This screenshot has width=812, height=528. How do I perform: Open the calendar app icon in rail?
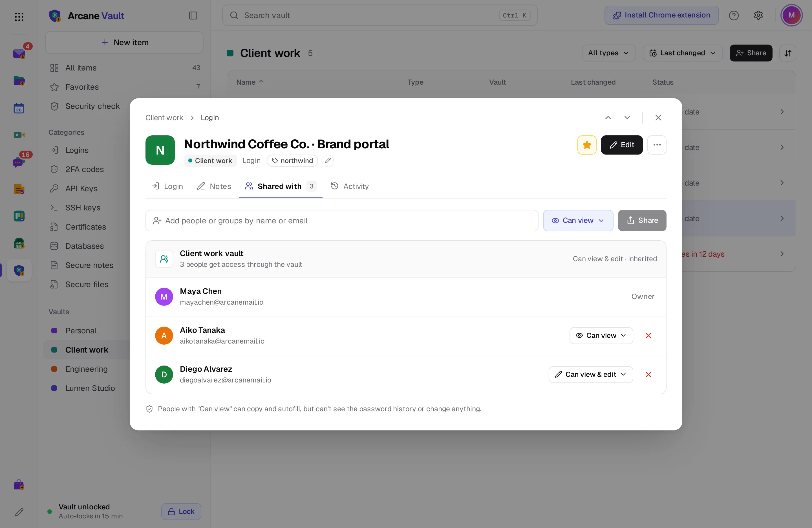19,108
